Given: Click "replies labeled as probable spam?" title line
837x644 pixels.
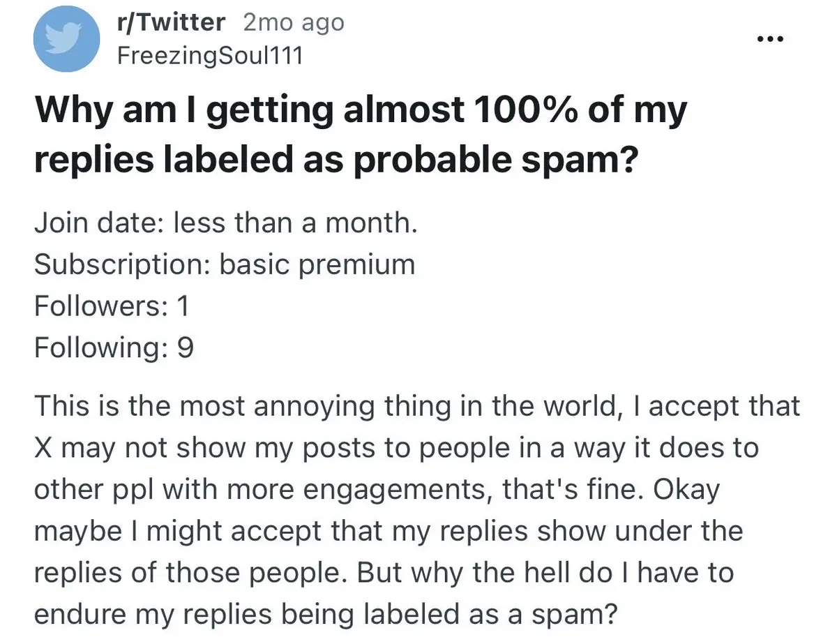Looking at the screenshot, I should [337, 160].
